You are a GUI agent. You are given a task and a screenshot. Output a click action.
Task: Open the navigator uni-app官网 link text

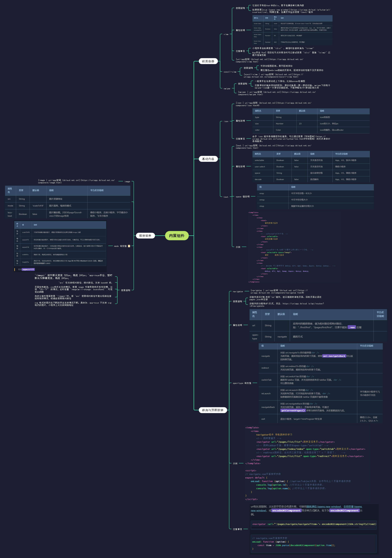click(279, 291)
